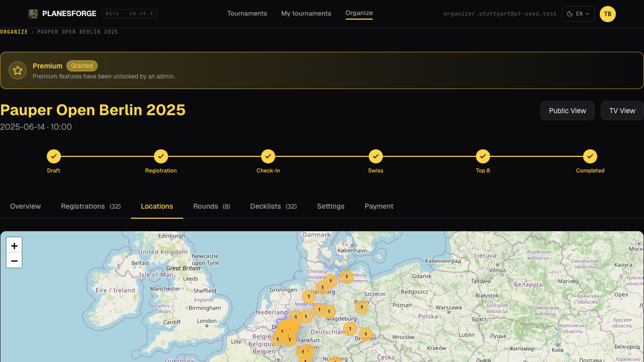The width and height of the screenshot is (644, 362).
Task: Click the Premium star icon
Action: point(18,70)
